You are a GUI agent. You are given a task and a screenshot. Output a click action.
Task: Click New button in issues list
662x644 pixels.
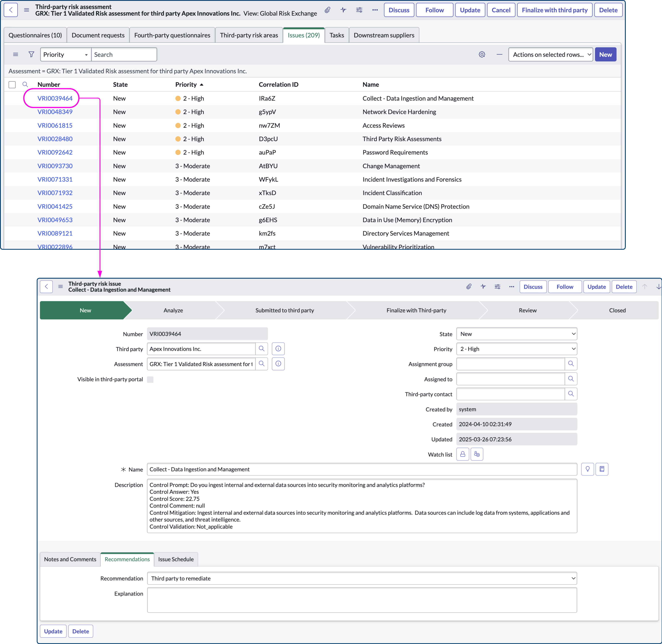606,54
